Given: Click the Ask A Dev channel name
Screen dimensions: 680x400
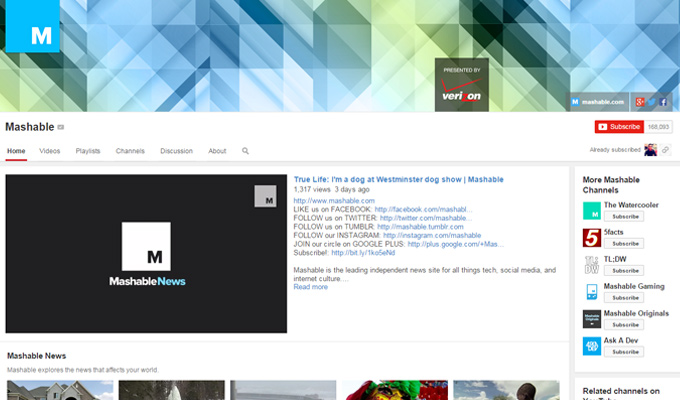Looking at the screenshot, I should (x=621, y=341).
